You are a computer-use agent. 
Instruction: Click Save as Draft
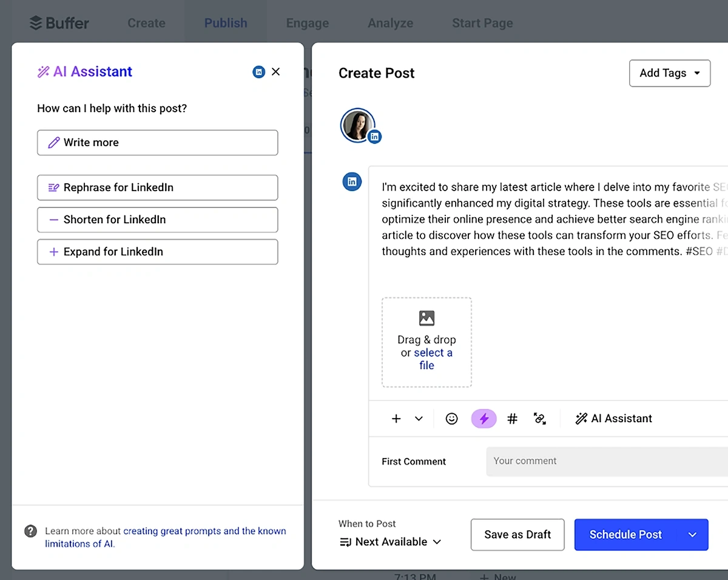tap(517, 534)
